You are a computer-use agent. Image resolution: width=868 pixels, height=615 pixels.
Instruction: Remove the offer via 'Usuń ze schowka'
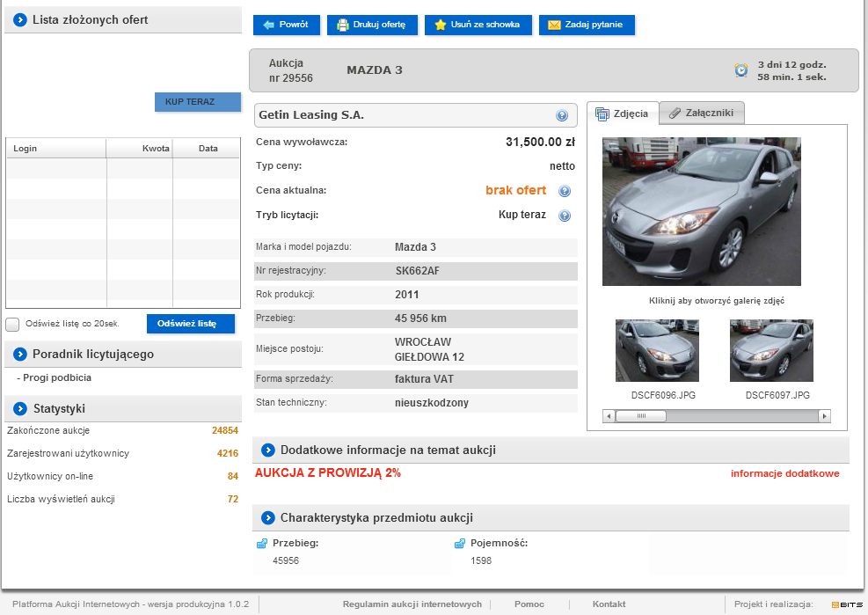[478, 25]
